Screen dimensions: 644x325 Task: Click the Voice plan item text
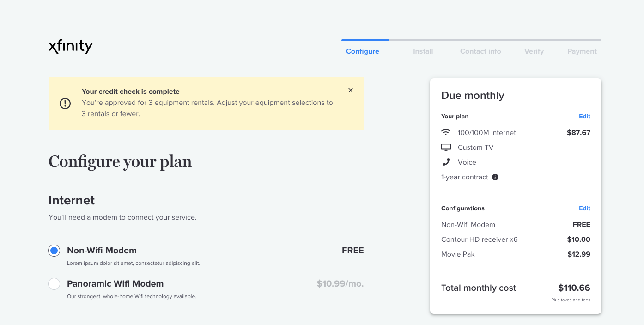467,162
